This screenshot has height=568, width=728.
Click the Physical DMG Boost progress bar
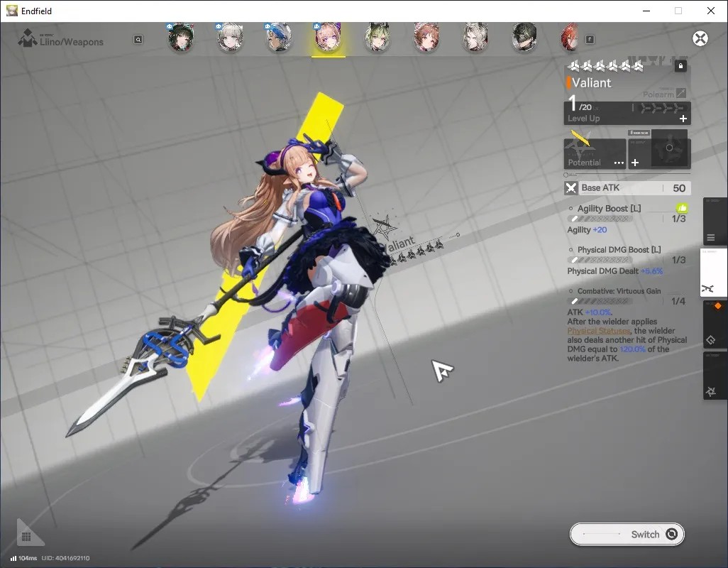(601, 260)
